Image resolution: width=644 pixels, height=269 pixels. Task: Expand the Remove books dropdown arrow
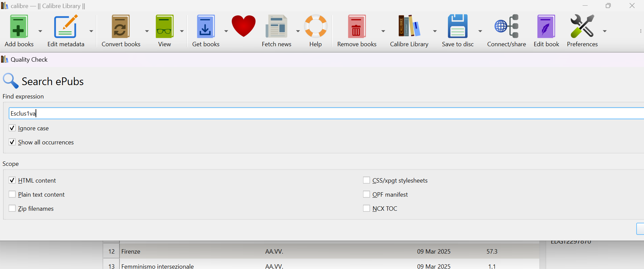point(383,31)
